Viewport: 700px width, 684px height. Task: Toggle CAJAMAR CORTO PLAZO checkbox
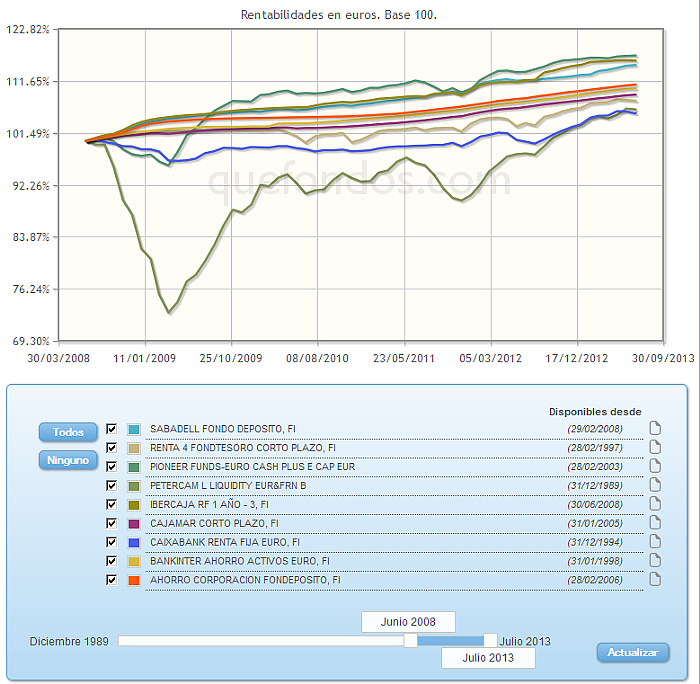pos(112,523)
